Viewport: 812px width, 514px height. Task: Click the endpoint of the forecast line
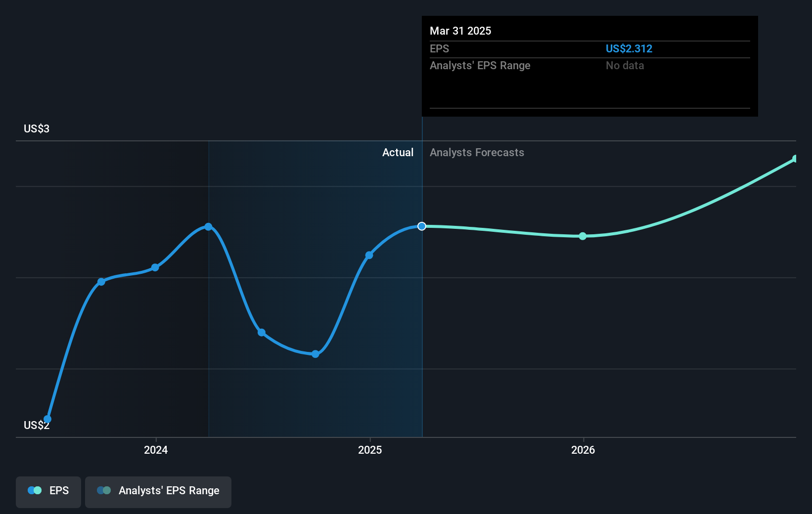pos(794,159)
